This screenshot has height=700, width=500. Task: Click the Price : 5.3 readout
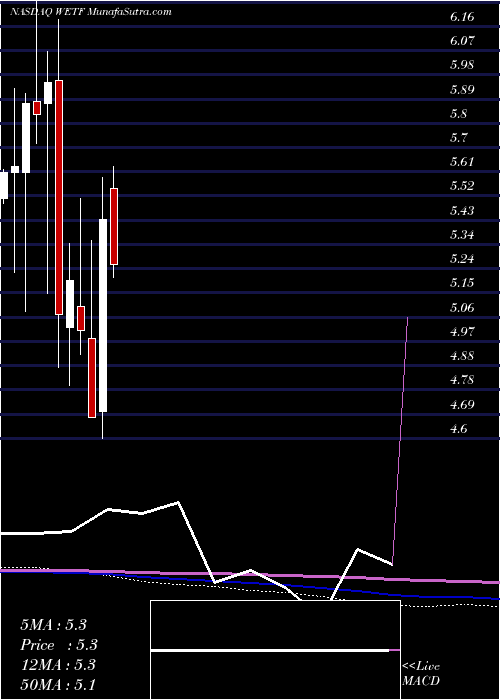pos(59,645)
